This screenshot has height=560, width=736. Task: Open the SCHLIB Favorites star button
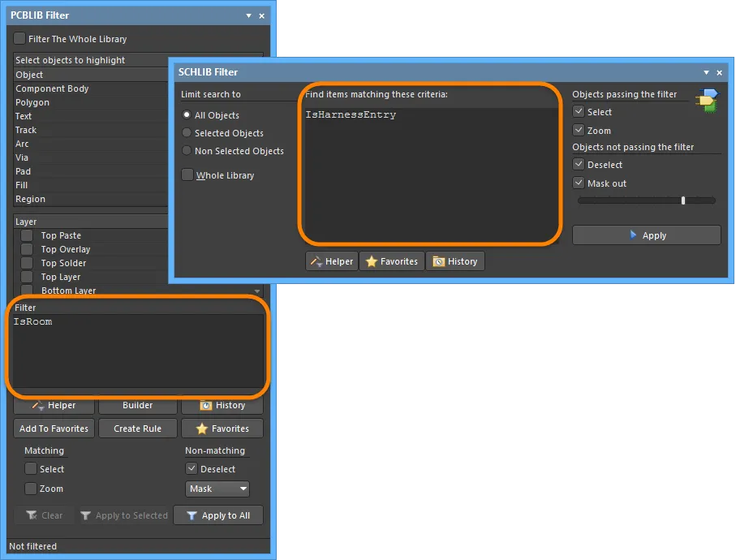click(x=392, y=261)
